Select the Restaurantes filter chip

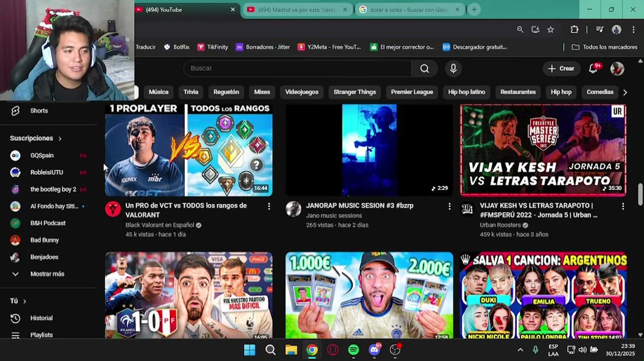[518, 92]
